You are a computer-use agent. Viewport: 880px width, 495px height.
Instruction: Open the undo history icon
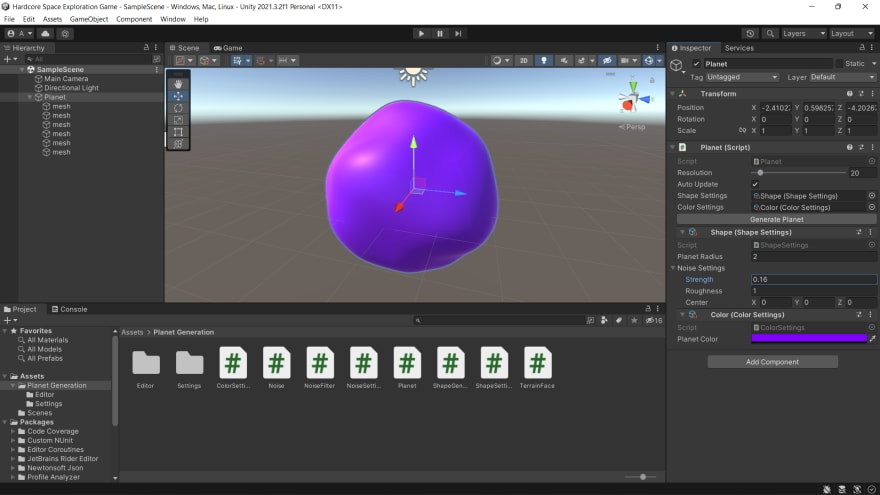(750, 34)
